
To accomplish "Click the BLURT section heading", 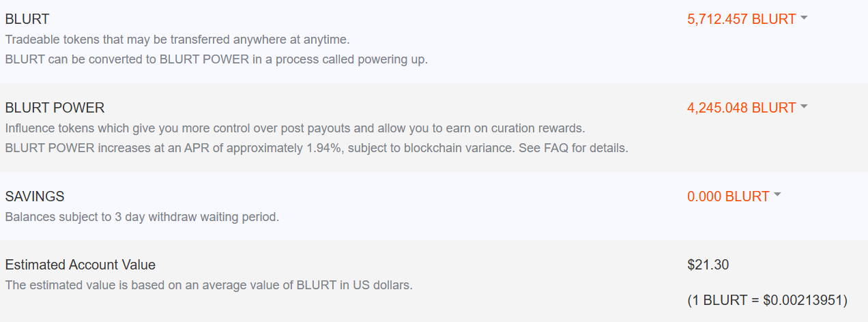I will pos(27,19).
